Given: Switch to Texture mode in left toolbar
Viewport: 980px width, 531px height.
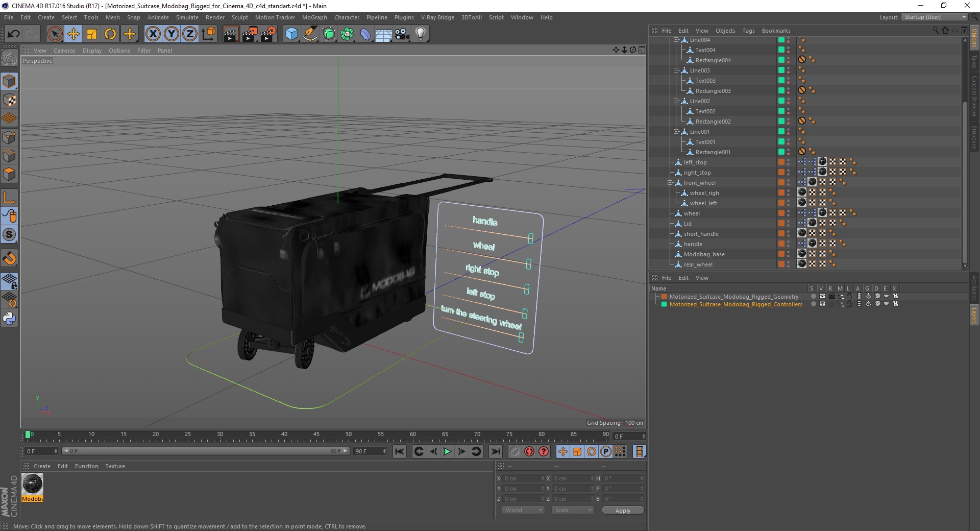Looking at the screenshot, I should 9,100.
